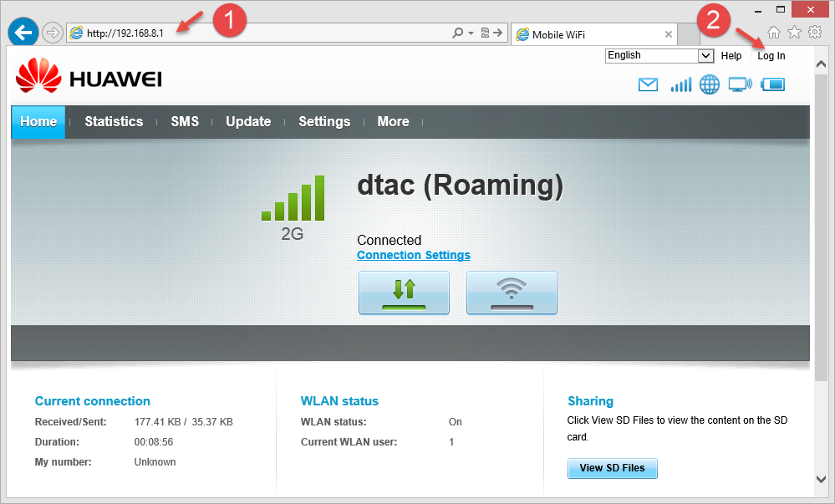The width and height of the screenshot is (835, 504).
Task: Click the Connected status text
Action: [389, 240]
